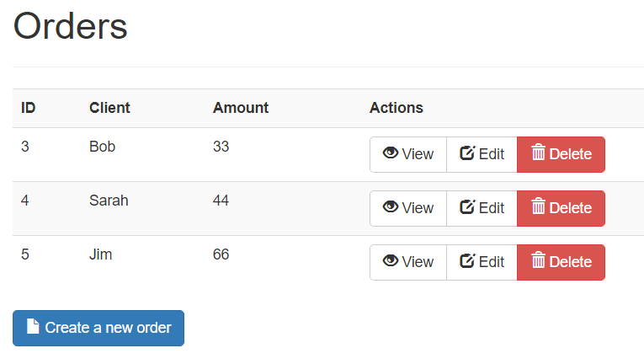Click the trash icon in Bob's row

539,153
